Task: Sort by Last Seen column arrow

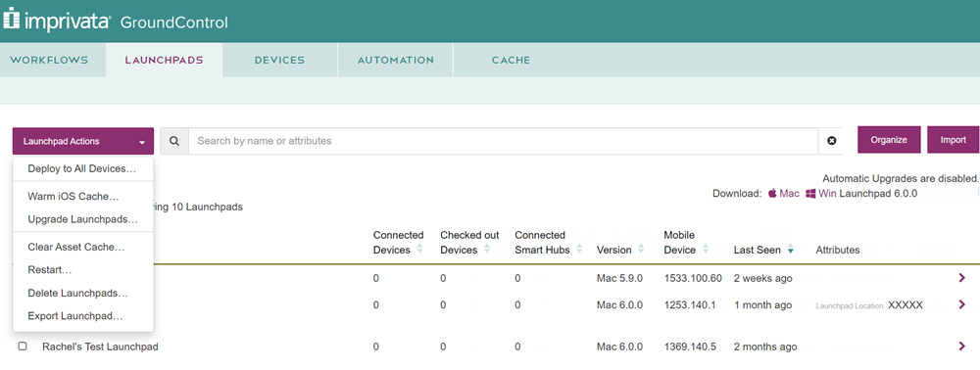Action: (791, 250)
